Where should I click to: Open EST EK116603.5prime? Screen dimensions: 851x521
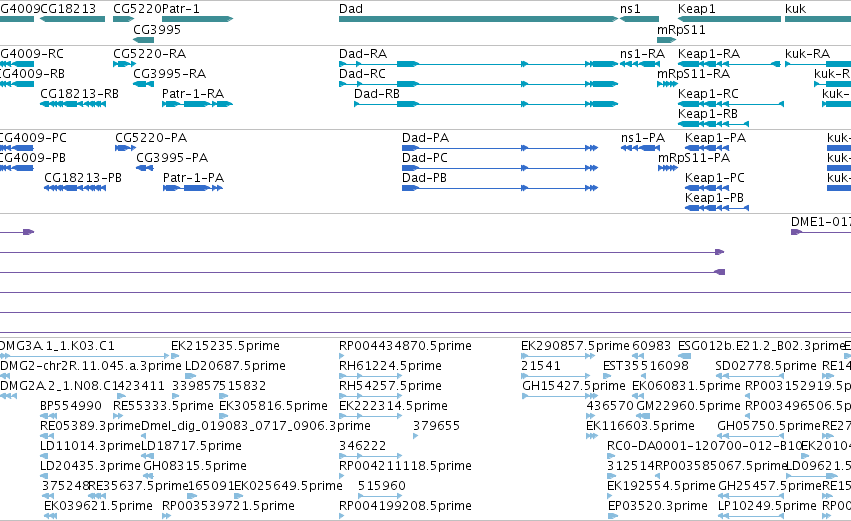coord(640,426)
